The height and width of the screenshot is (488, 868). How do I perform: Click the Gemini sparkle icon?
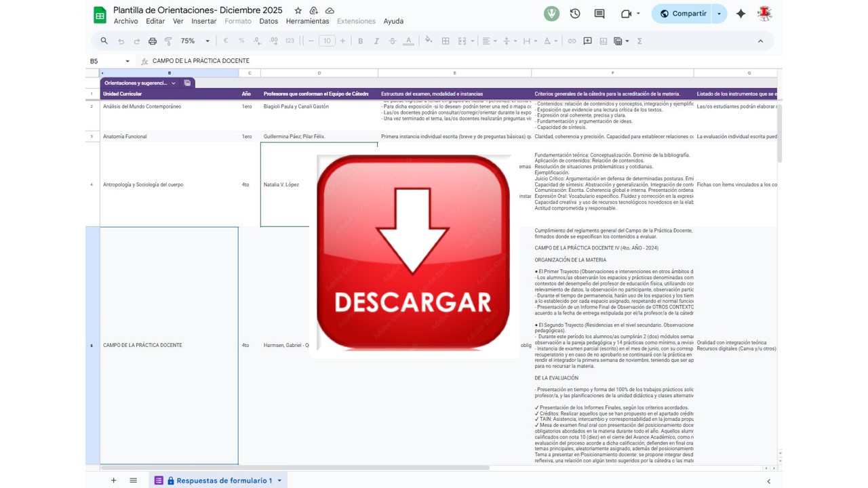[741, 14]
